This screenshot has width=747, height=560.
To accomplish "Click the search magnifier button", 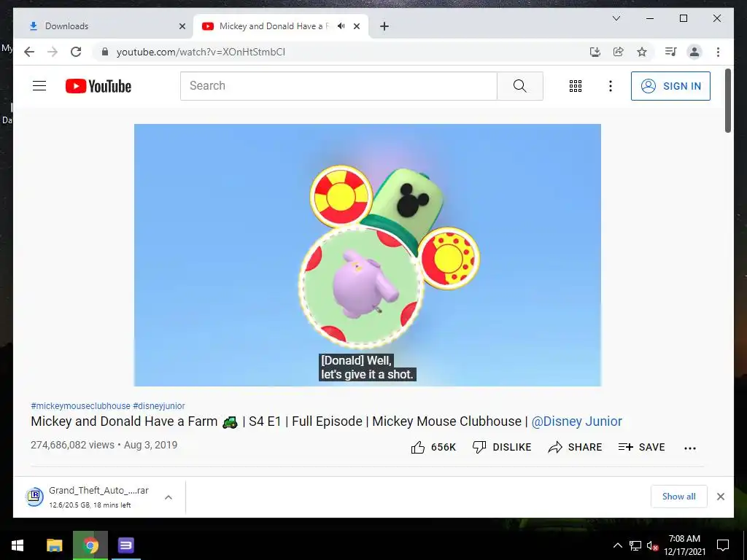I will coord(519,86).
